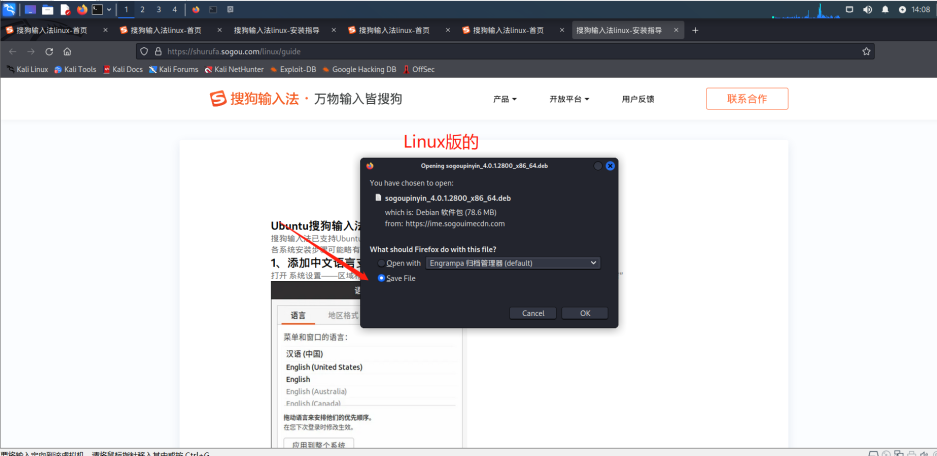Image resolution: width=937 pixels, height=456 pixels.
Task: Click the 语言 tab in settings image
Action: click(x=298, y=316)
